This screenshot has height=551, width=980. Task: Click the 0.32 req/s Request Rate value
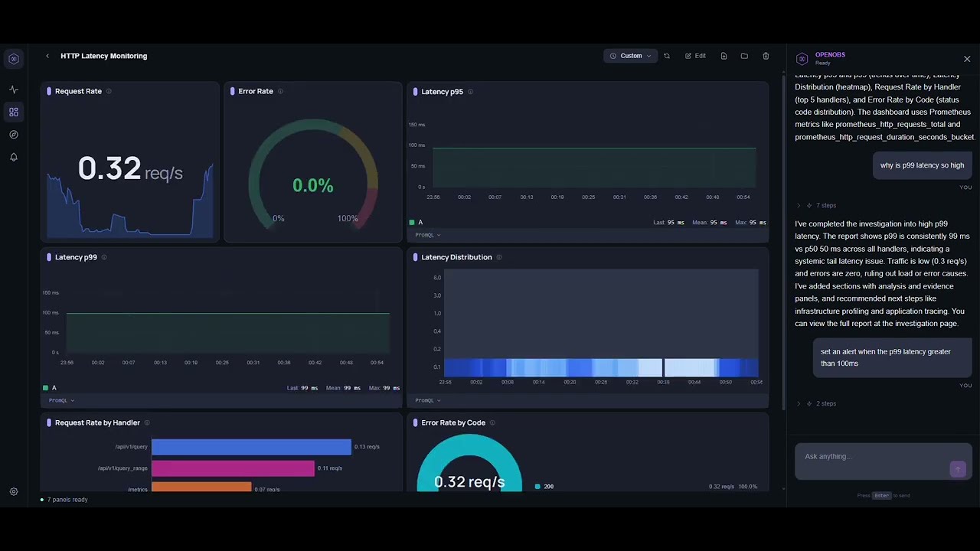pyautogui.click(x=130, y=169)
